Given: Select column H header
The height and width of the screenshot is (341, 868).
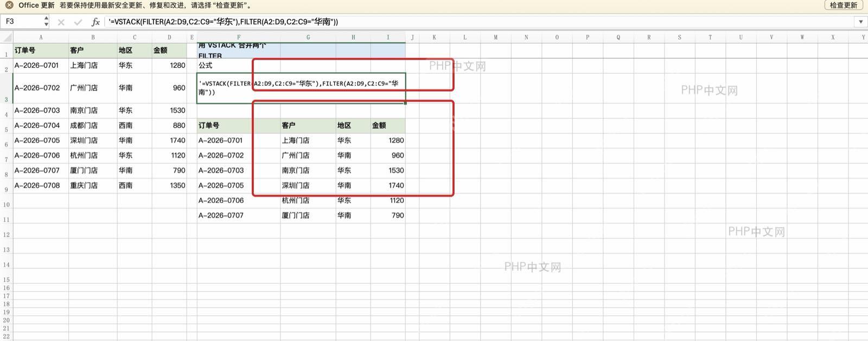Looking at the screenshot, I should [353, 37].
